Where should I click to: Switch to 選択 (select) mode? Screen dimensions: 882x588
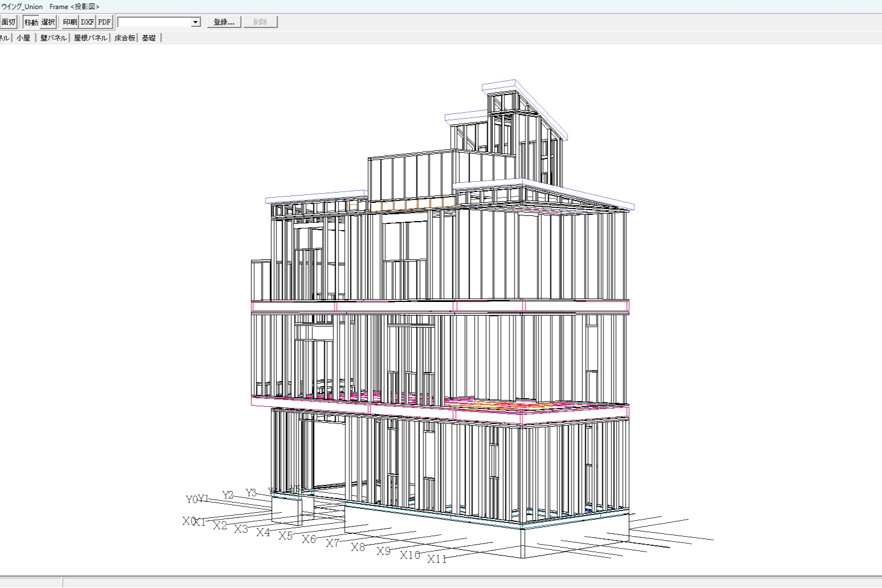[48, 22]
